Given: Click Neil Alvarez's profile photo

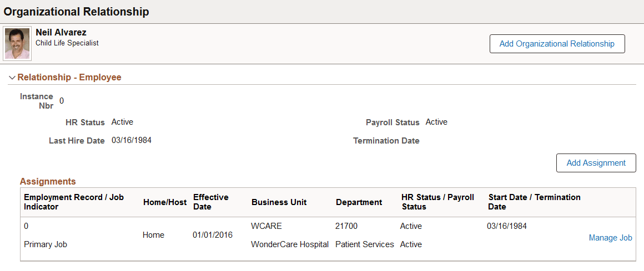Looking at the screenshot, I should coord(17,43).
